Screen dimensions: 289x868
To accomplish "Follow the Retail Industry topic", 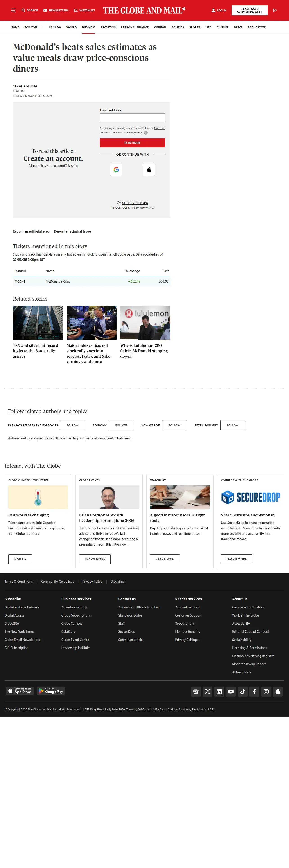I will (x=233, y=425).
